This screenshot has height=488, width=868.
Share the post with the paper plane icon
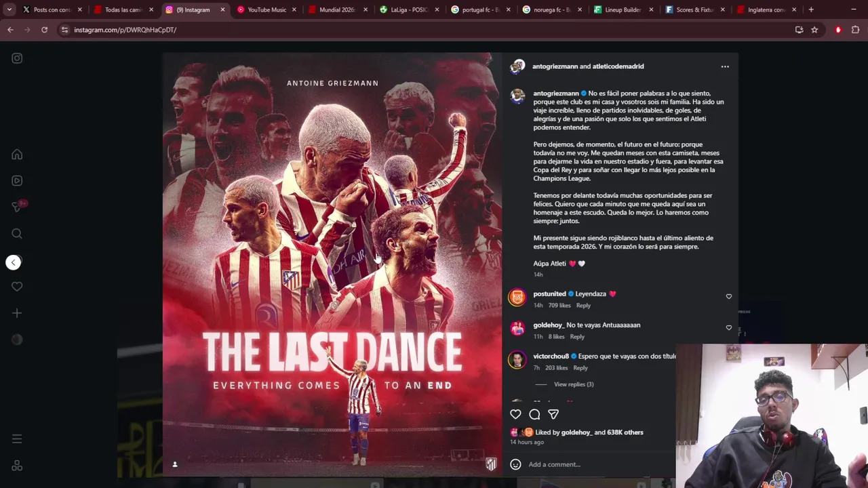tap(553, 414)
